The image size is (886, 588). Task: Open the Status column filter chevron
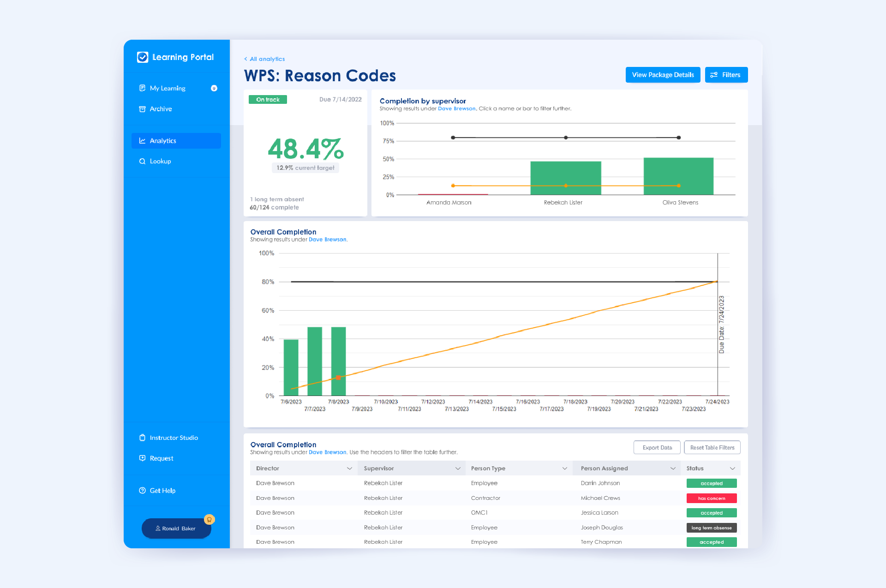[732, 468]
